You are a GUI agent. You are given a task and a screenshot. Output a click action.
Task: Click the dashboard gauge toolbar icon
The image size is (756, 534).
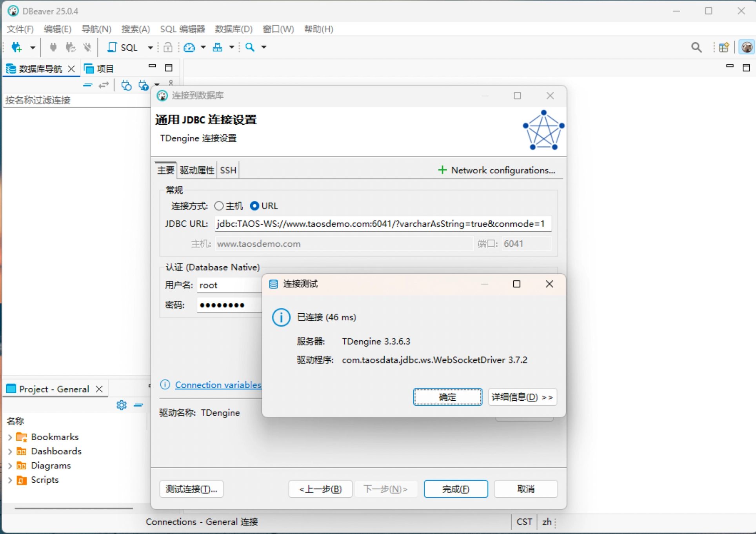pyautogui.click(x=189, y=47)
